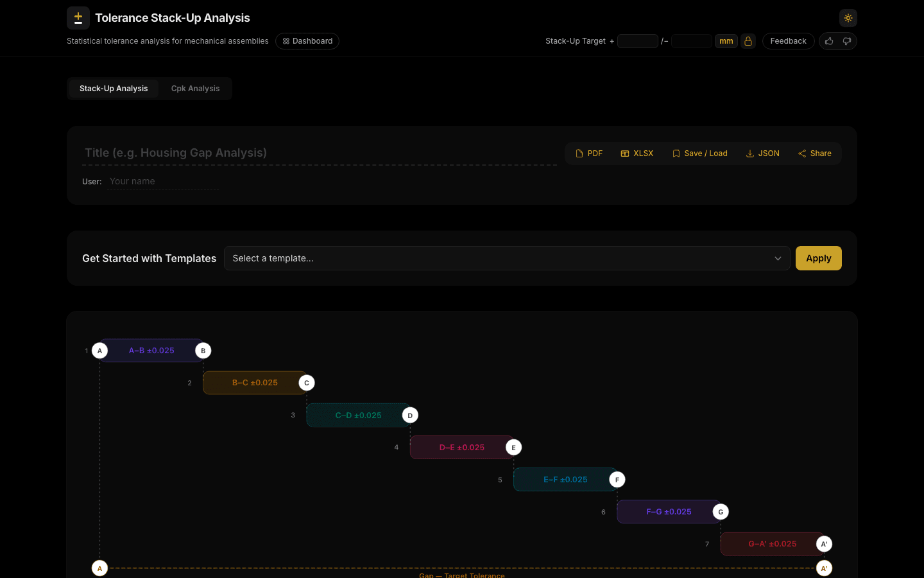Image resolution: width=924 pixels, height=578 pixels.
Task: Open the Dashboard menu
Action: point(307,40)
